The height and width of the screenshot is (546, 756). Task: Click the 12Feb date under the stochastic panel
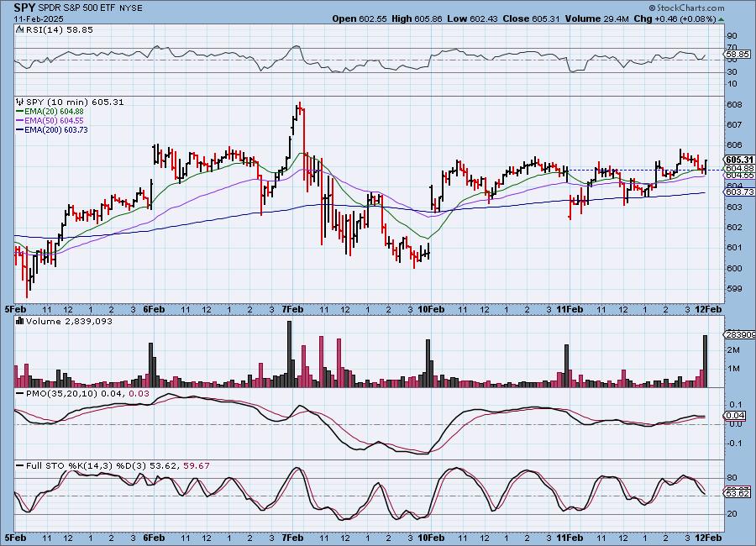(x=708, y=538)
